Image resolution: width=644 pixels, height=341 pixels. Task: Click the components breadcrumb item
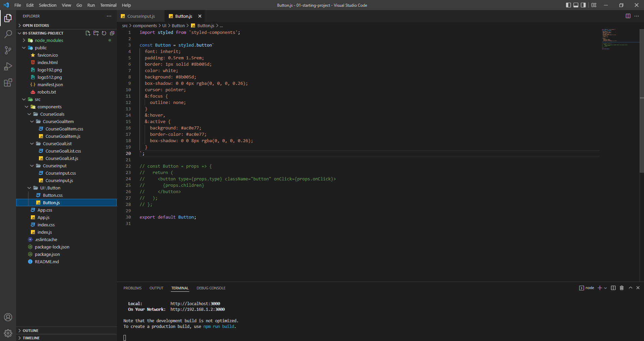[x=145, y=25]
